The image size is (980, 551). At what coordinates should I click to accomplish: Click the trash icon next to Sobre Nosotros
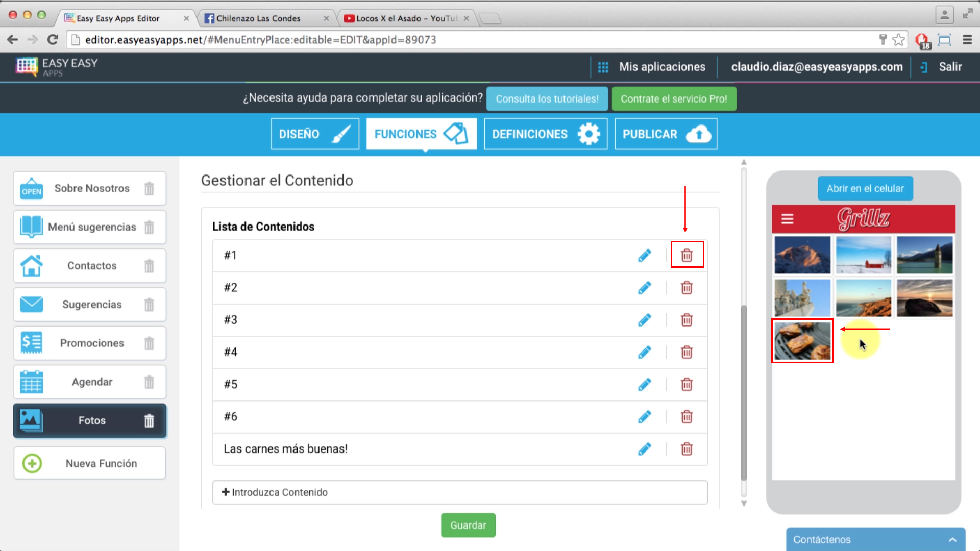pos(149,189)
